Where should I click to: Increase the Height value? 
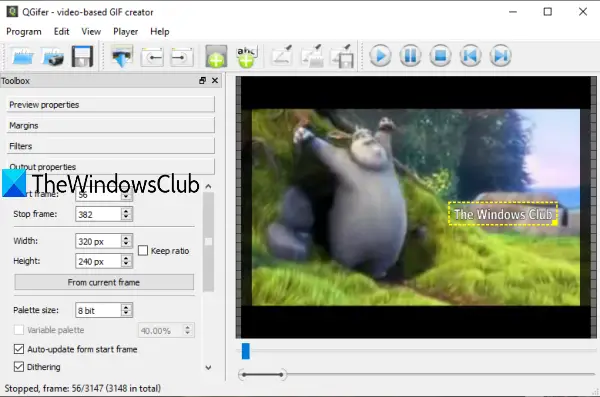tap(126, 258)
